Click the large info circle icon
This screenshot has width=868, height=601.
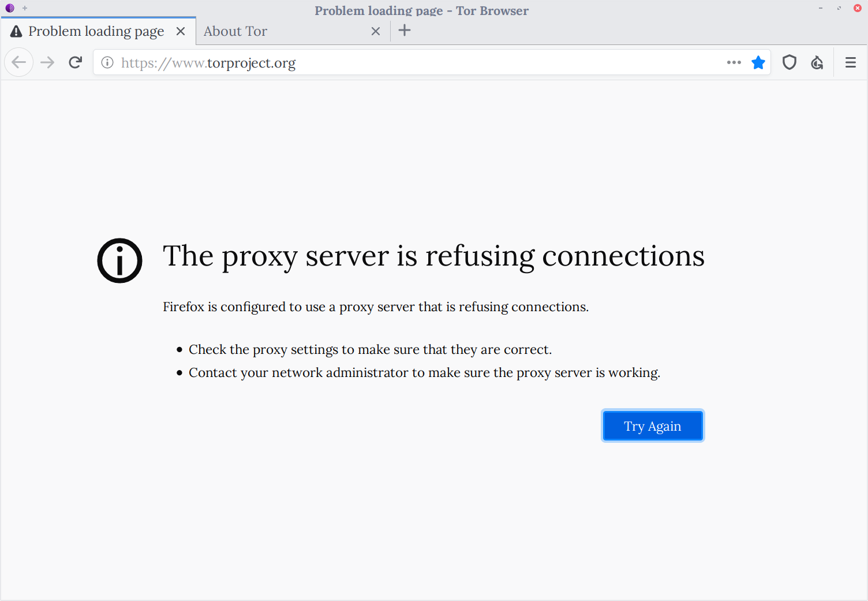pyautogui.click(x=119, y=260)
